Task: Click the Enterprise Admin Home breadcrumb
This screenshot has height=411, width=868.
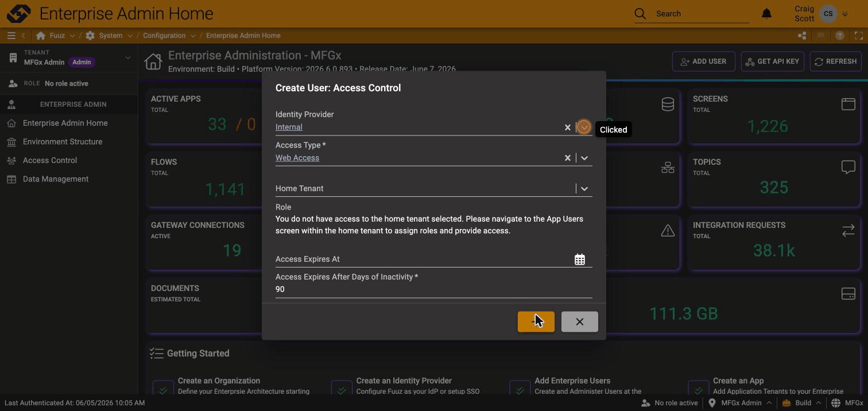Action: click(243, 36)
